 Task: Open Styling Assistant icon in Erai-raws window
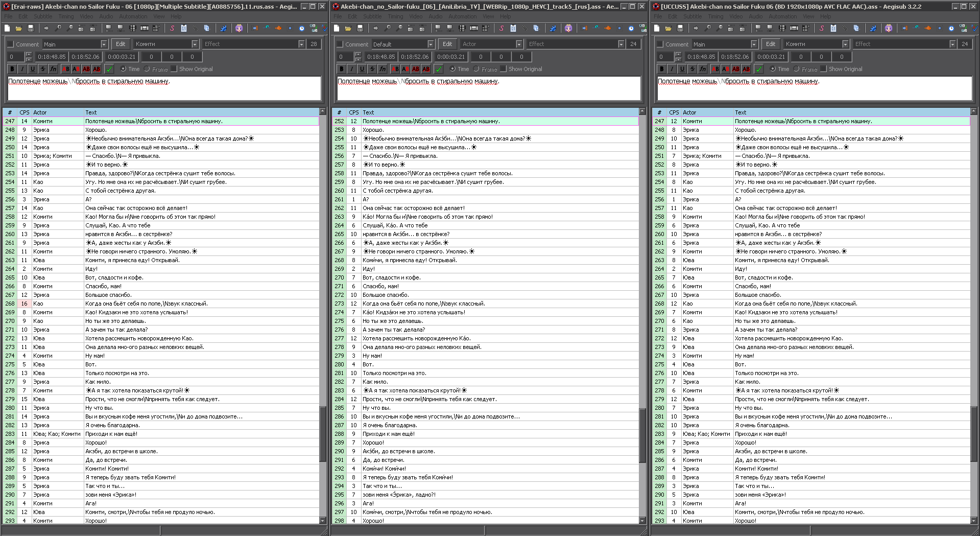267,28
